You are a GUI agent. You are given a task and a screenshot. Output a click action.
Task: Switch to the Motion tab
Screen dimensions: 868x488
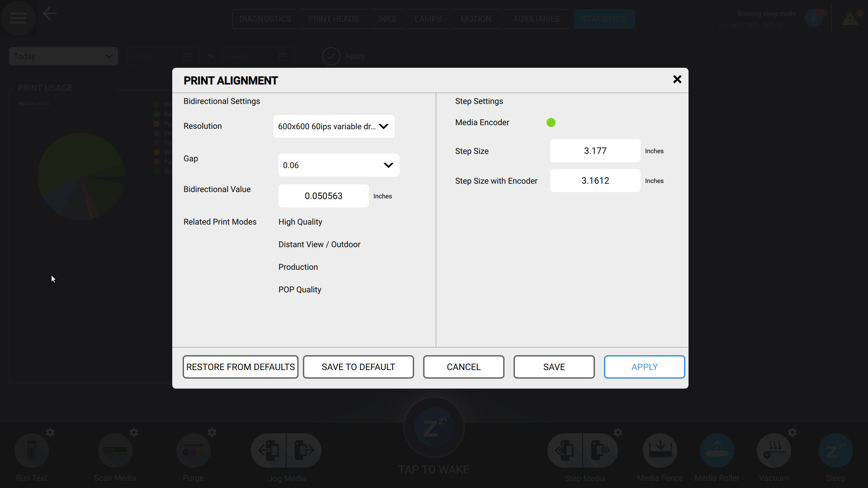pyautogui.click(x=476, y=19)
